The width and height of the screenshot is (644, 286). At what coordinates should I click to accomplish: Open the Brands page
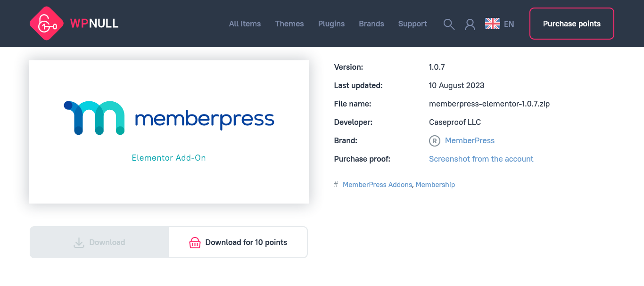point(372,24)
